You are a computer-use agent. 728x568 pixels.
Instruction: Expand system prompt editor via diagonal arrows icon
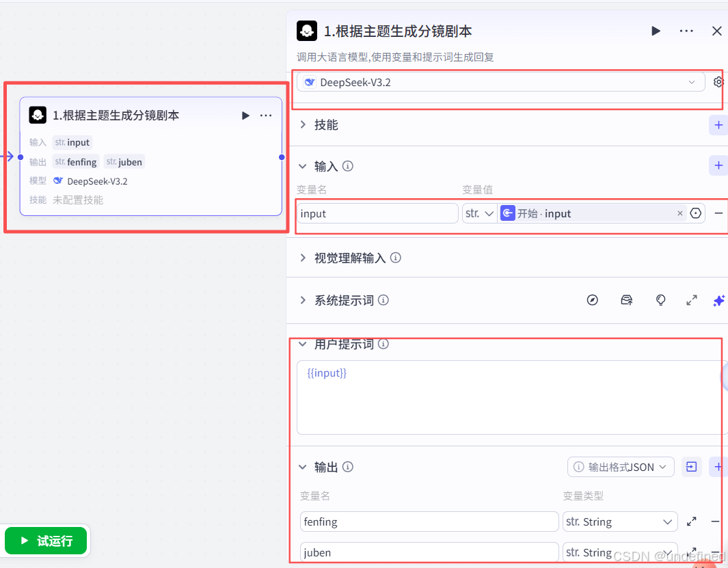coord(691,299)
